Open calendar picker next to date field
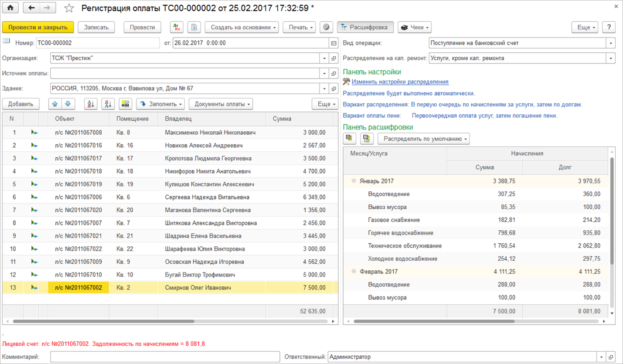The height and width of the screenshot is (364, 623). [x=334, y=43]
